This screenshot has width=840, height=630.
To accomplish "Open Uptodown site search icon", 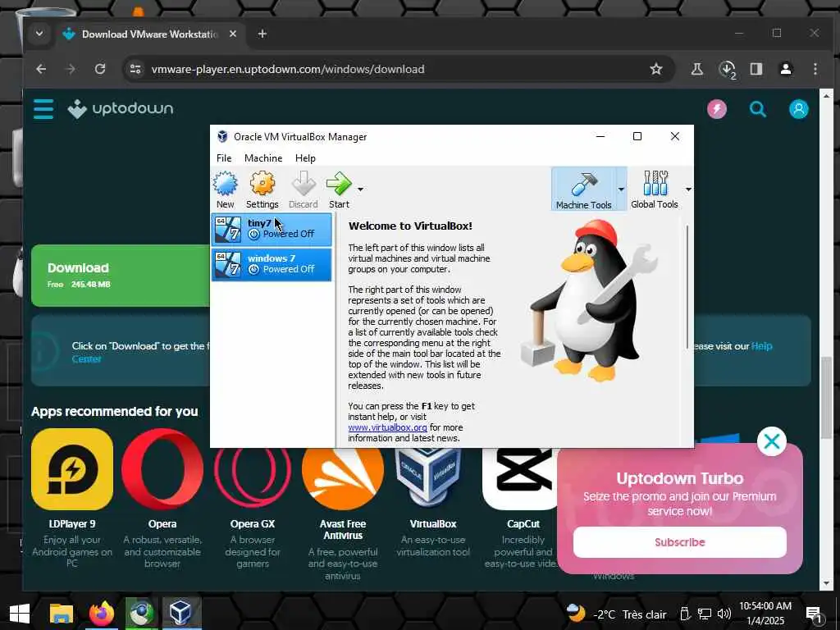I will click(757, 109).
